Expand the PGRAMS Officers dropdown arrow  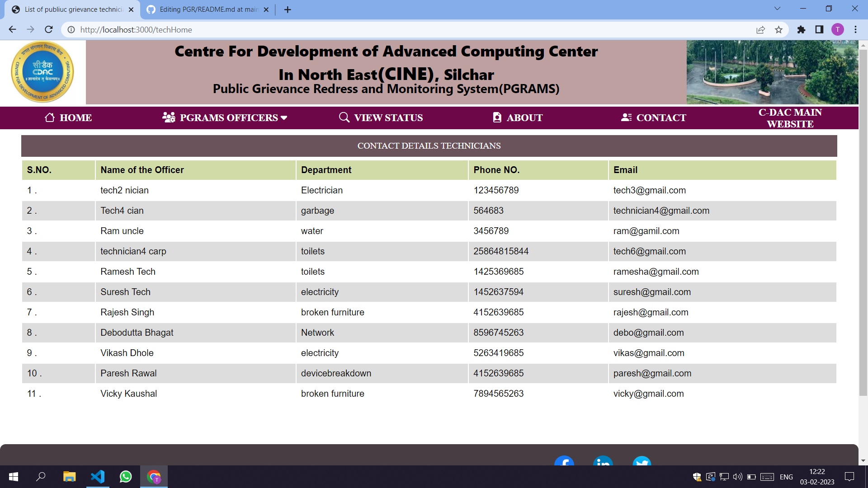point(284,118)
